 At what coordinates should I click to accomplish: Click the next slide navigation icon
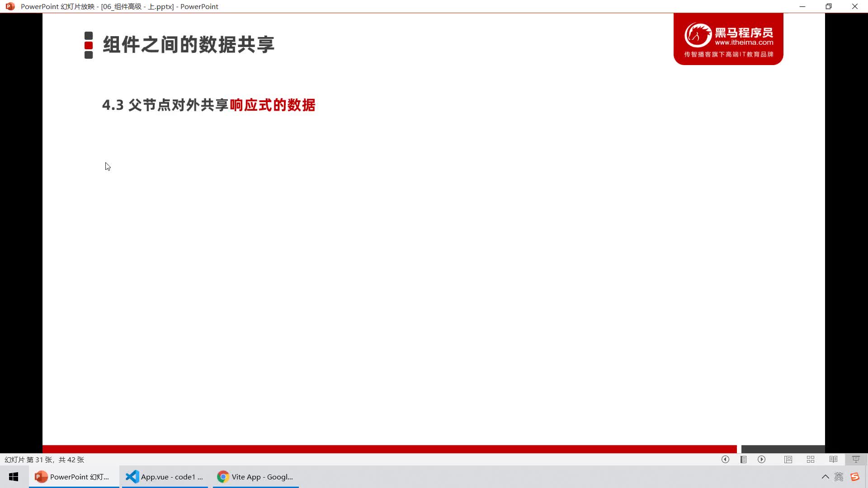pyautogui.click(x=762, y=460)
